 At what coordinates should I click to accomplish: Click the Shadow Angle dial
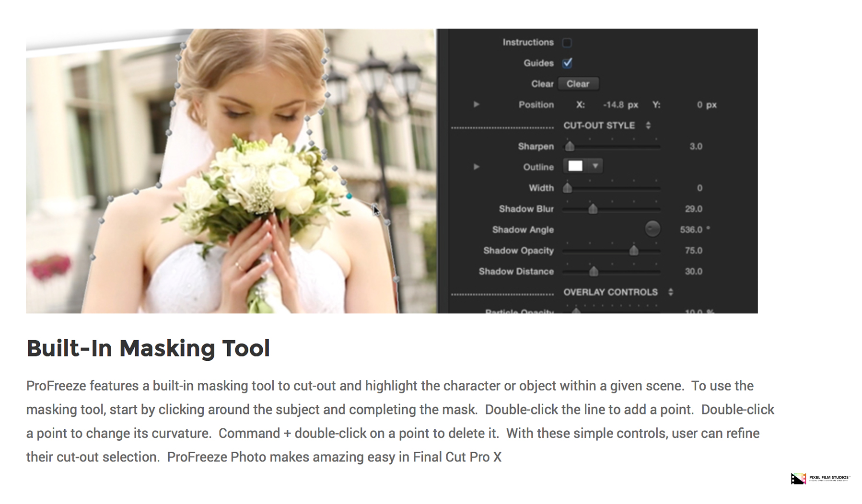pyautogui.click(x=652, y=229)
